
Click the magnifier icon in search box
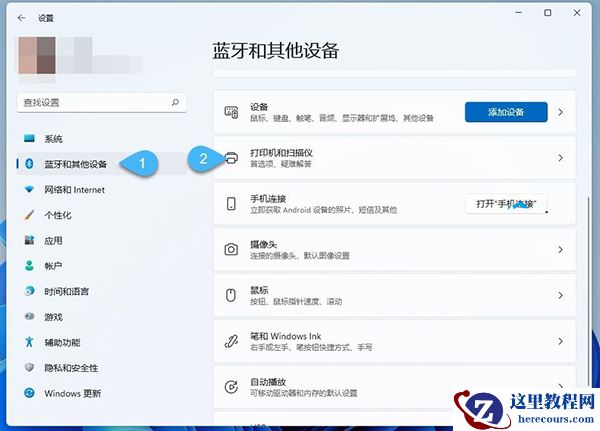click(175, 102)
